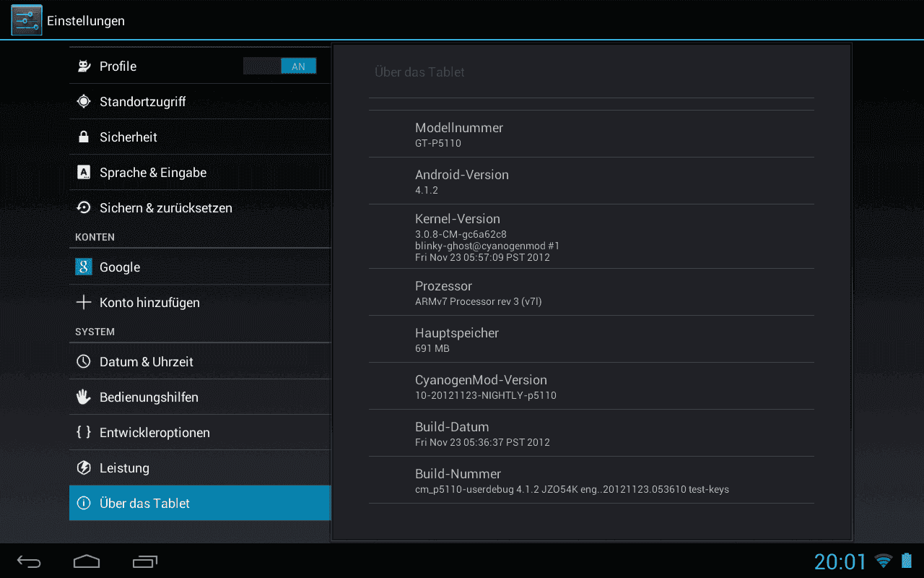Tap the Einstellungen title text
Screen dimensions: 924x578
coord(86,21)
